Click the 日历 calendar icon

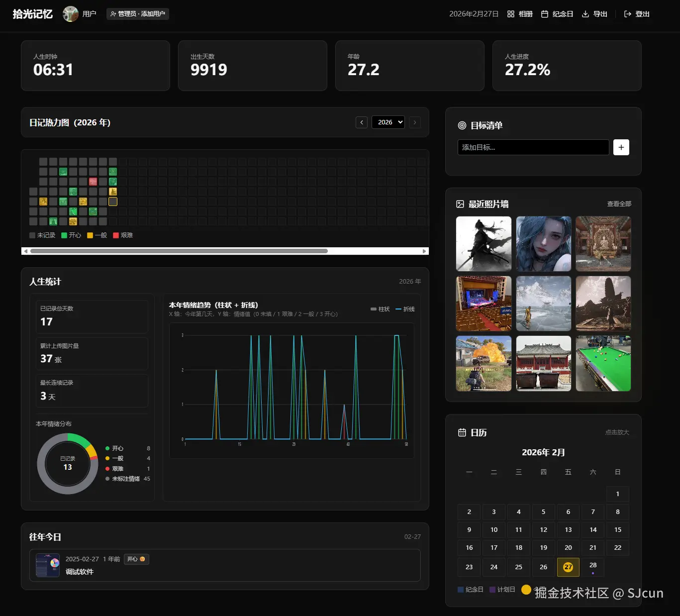[x=462, y=432]
